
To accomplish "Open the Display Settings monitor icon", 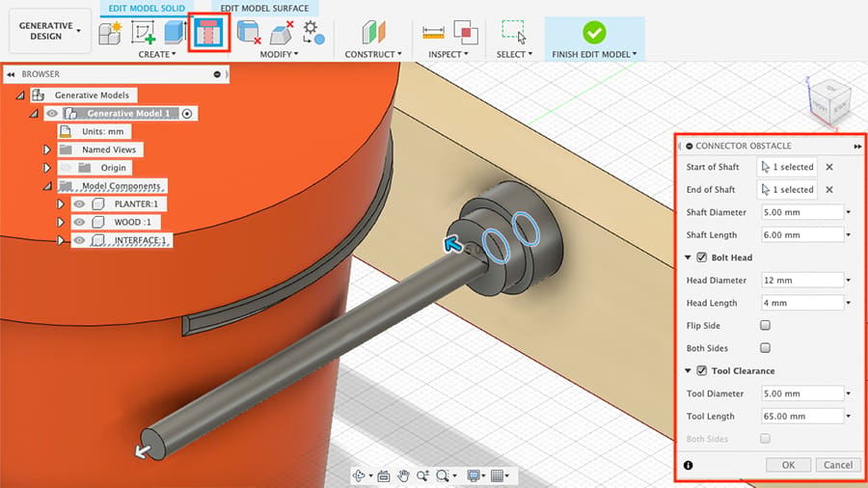I will (474, 475).
